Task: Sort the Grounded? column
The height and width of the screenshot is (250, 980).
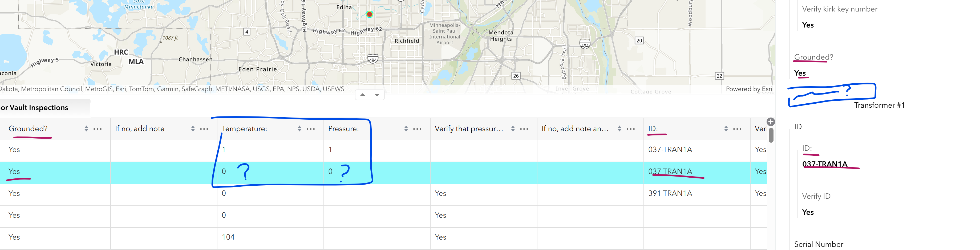Action: [x=86, y=129]
